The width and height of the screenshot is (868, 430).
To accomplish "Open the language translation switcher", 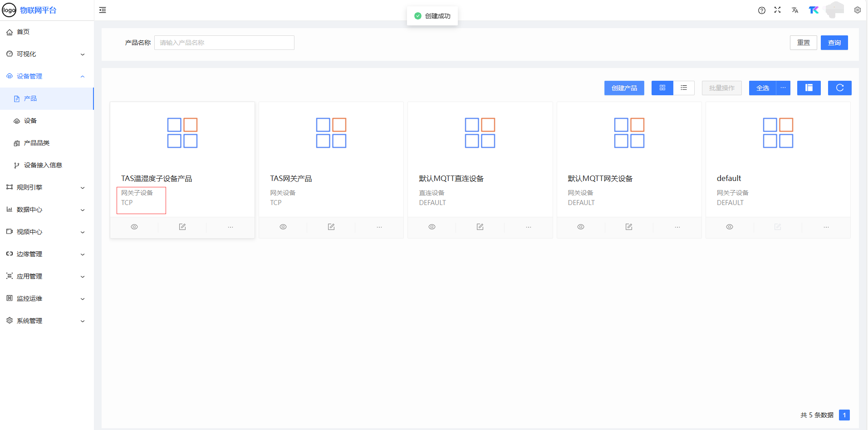I will coord(794,10).
